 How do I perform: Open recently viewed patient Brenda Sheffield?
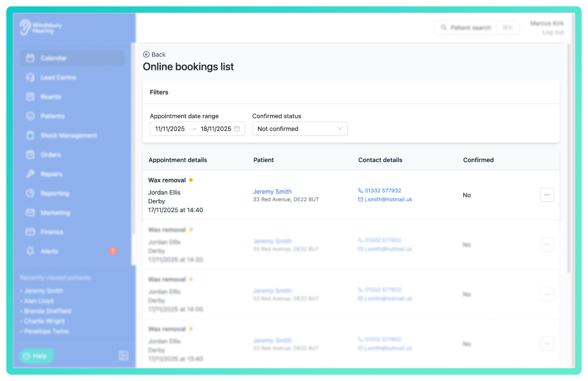point(48,311)
